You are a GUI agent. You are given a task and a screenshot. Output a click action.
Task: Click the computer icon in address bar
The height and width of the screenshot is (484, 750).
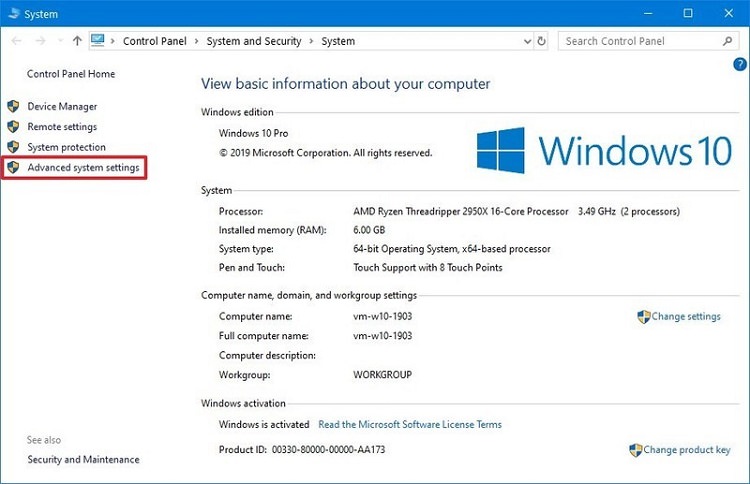98,41
